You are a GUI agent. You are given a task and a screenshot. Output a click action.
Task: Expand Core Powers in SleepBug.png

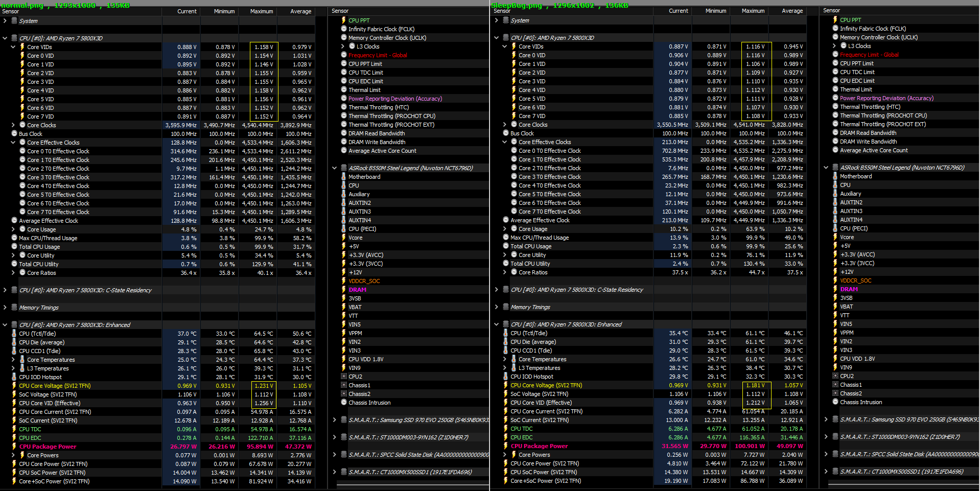click(x=505, y=455)
